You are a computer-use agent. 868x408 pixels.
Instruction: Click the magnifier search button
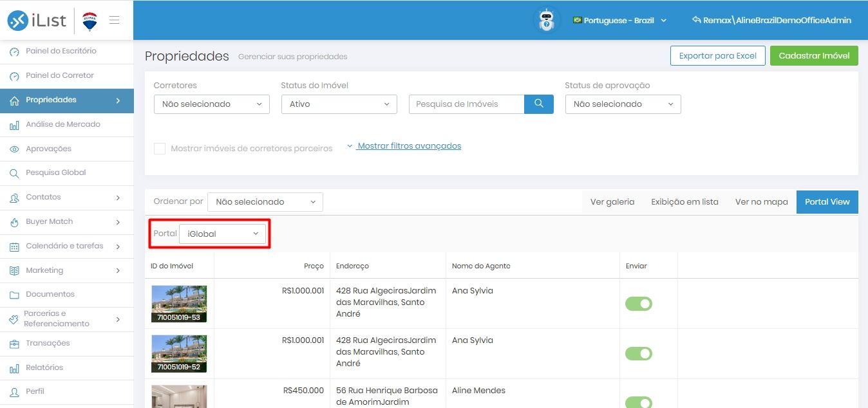[x=539, y=104]
